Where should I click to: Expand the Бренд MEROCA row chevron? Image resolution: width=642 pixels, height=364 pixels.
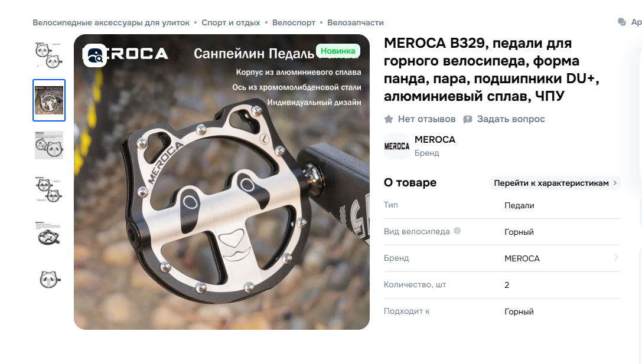click(616, 257)
